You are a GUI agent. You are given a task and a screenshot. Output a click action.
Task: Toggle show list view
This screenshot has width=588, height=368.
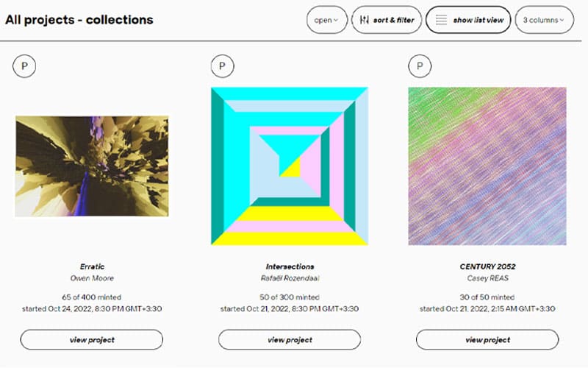pos(469,21)
